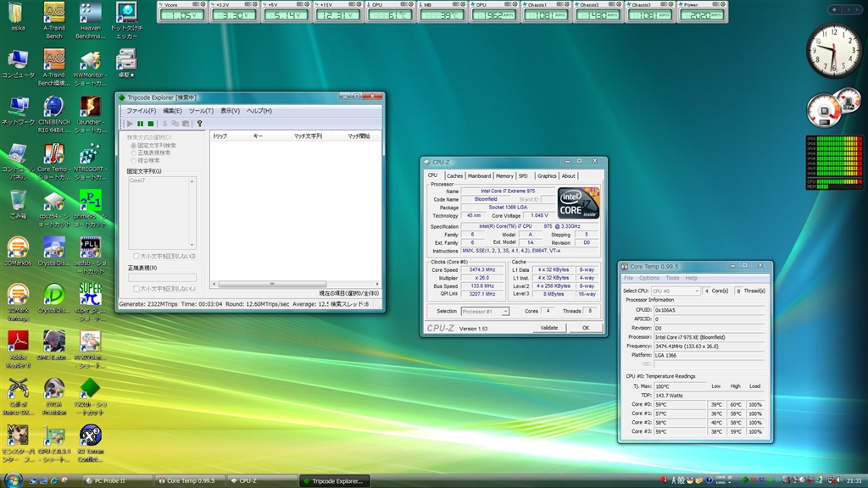Screen dimensions: 868x488
Task: Expand the Processor #1 selection dropdown in CPU-Z
Action: 485,312
